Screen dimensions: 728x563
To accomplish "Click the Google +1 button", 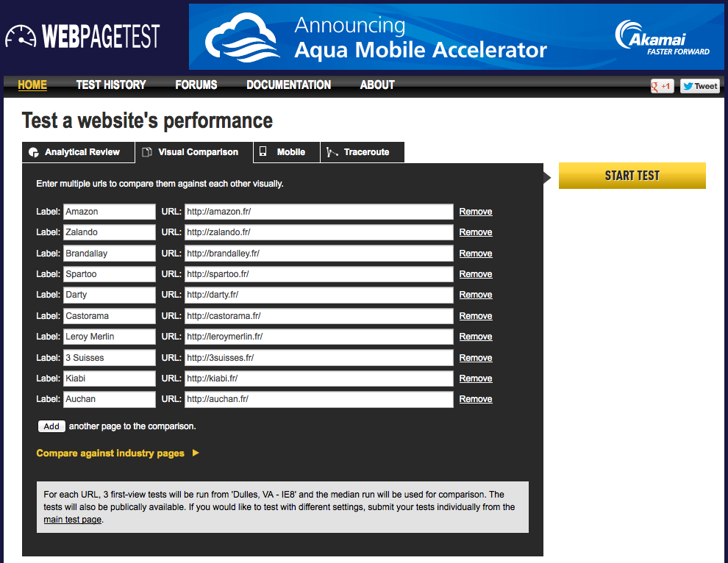I will click(662, 86).
